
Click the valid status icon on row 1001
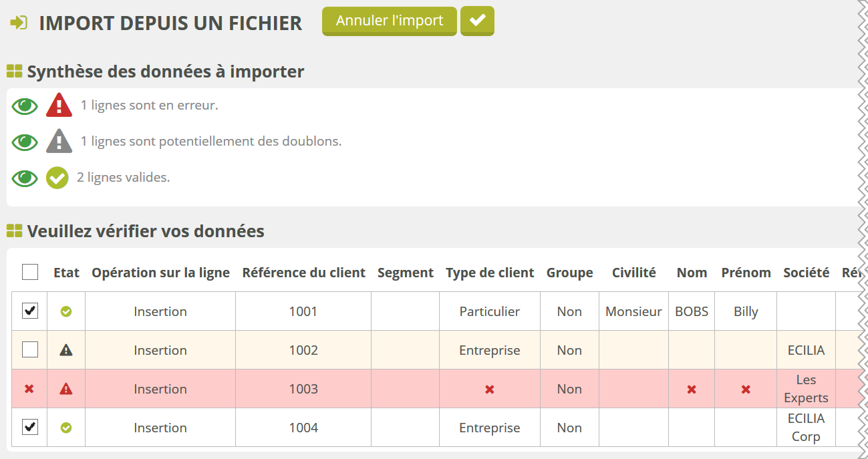click(x=66, y=311)
